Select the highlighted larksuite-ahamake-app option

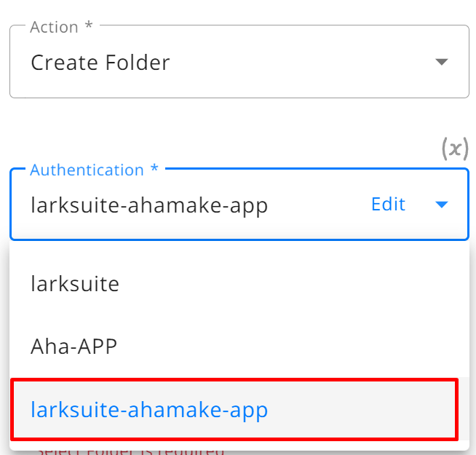click(234, 409)
